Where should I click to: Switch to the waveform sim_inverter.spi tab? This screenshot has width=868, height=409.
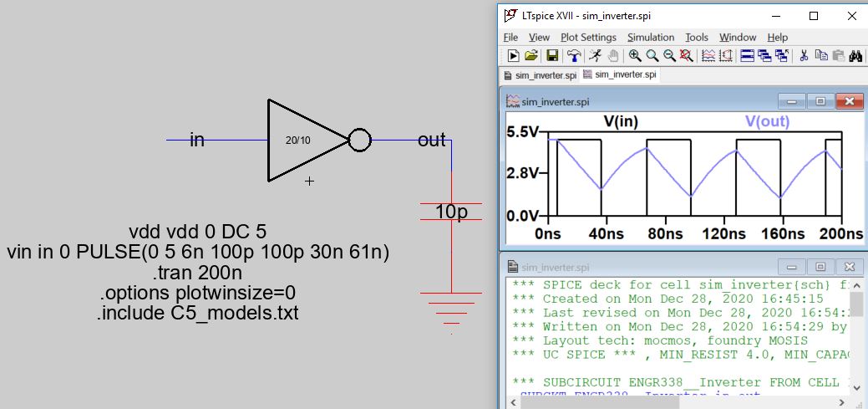pyautogui.click(x=620, y=74)
